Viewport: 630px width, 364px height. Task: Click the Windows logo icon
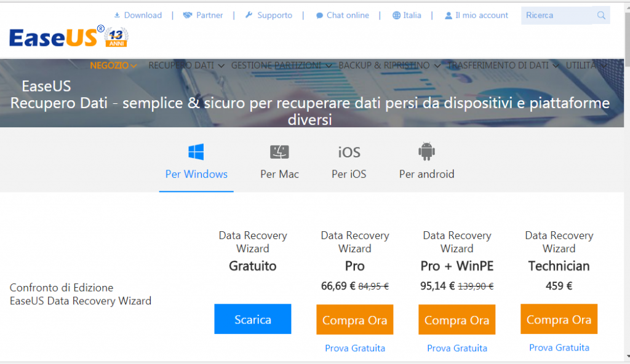tap(196, 152)
